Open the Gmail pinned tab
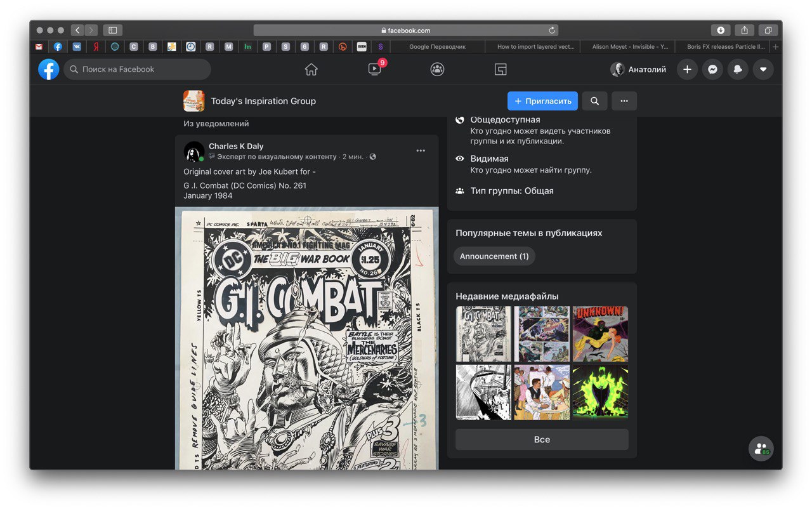Viewport: 812px width, 509px height. click(39, 46)
